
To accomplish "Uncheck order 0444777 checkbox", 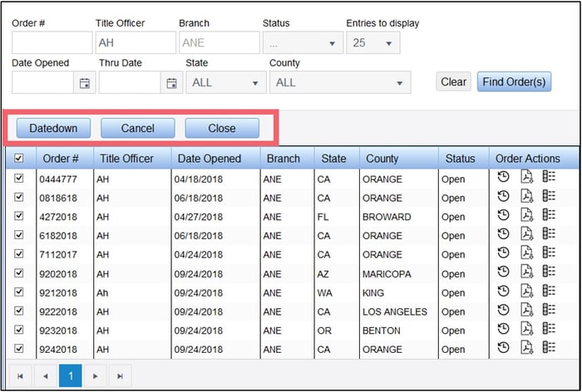I will point(18,179).
